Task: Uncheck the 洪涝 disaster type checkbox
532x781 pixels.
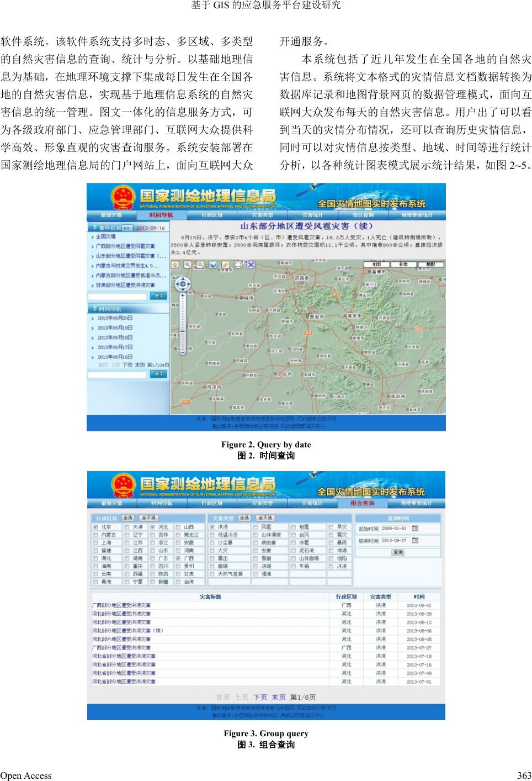Action: coord(212,527)
